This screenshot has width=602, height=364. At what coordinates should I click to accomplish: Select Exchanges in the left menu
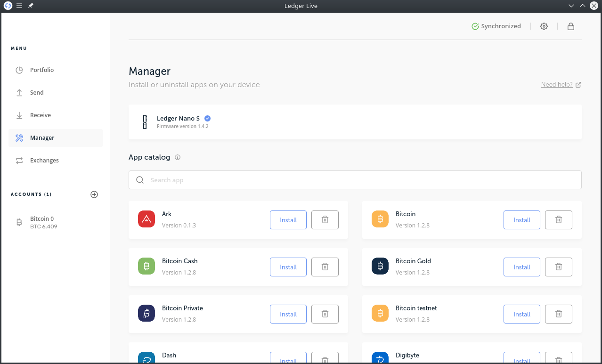click(x=44, y=160)
